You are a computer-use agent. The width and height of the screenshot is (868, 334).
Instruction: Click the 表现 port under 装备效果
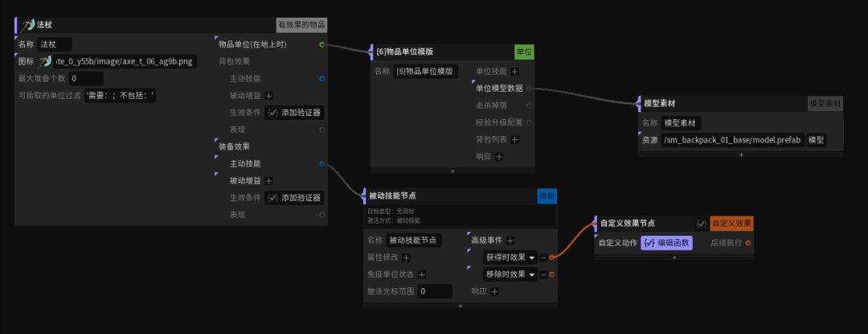coord(322,215)
